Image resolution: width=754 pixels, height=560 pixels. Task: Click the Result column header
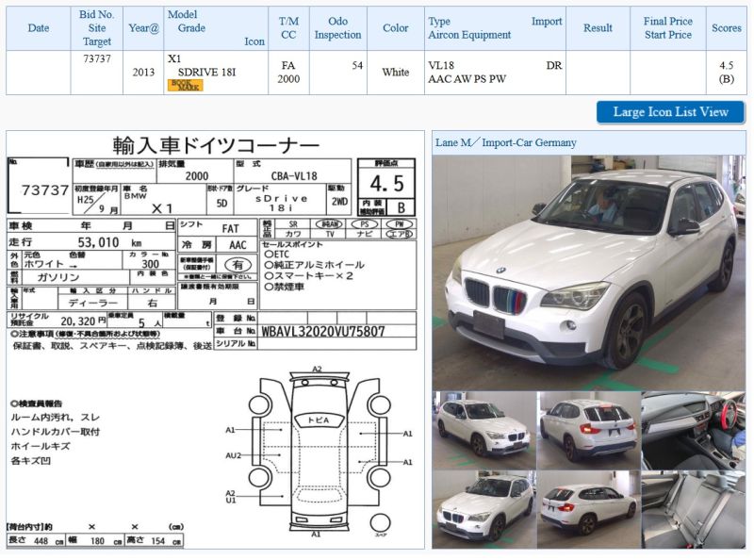pyautogui.click(x=598, y=28)
